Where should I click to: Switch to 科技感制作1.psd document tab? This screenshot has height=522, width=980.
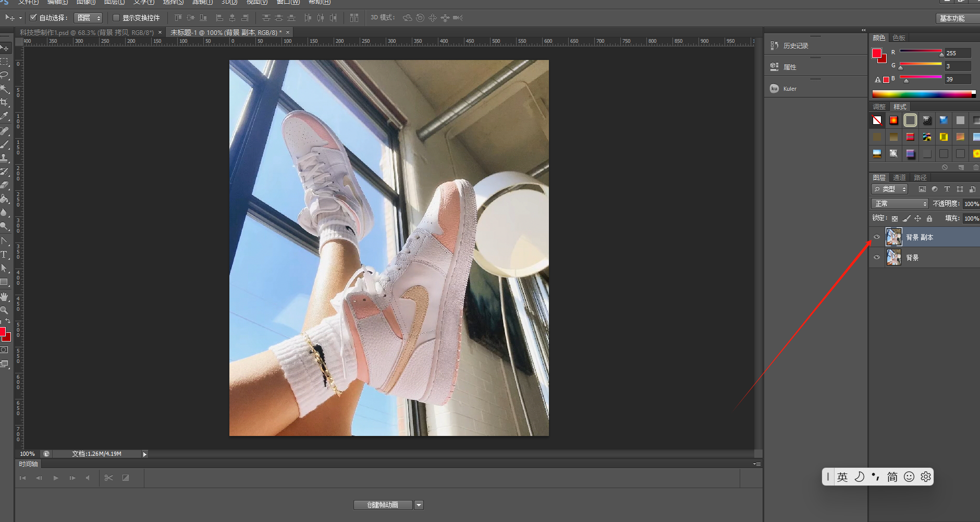pos(87,32)
